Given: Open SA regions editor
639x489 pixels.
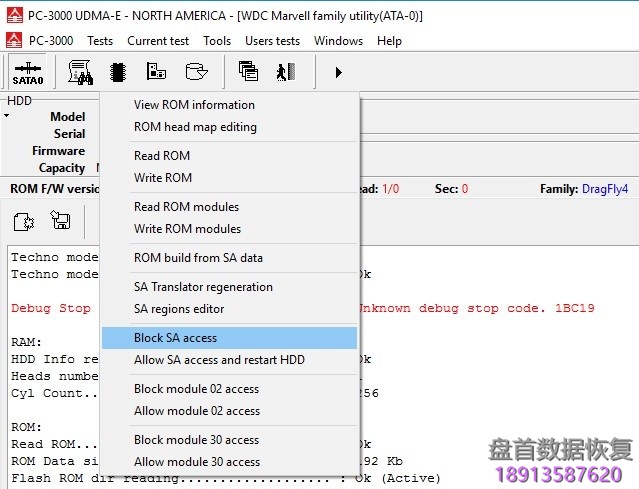Looking at the screenshot, I should point(229,309).
